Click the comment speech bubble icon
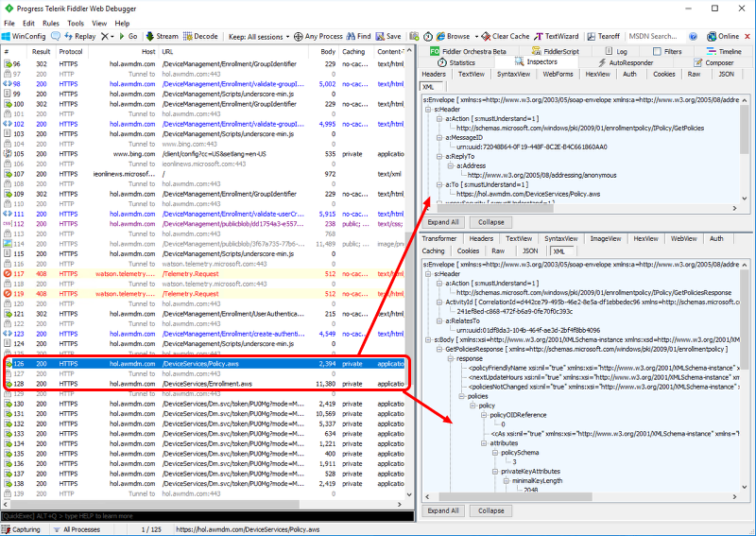This screenshot has width=756, height=536. pyautogui.click(x=56, y=36)
